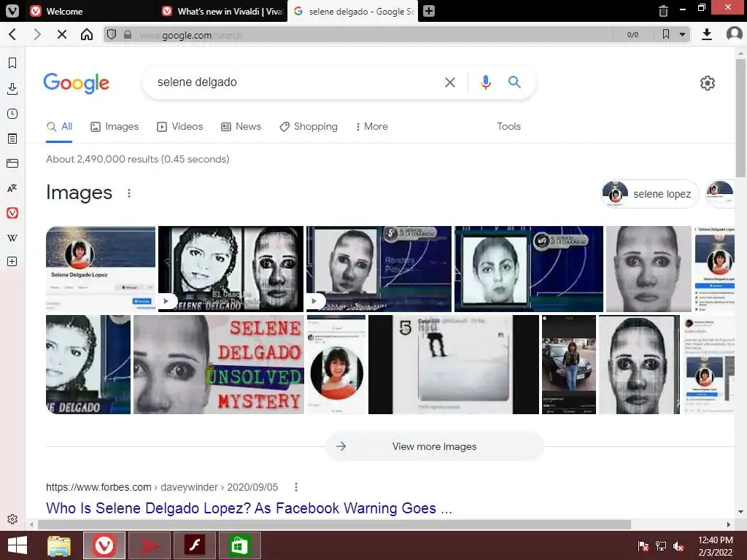This screenshot has width=747, height=560.
Task: Click View more images button
Action: coord(435,447)
